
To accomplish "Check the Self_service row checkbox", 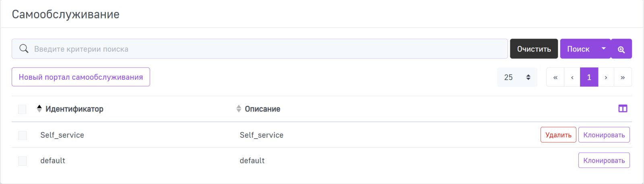I will click(23, 135).
